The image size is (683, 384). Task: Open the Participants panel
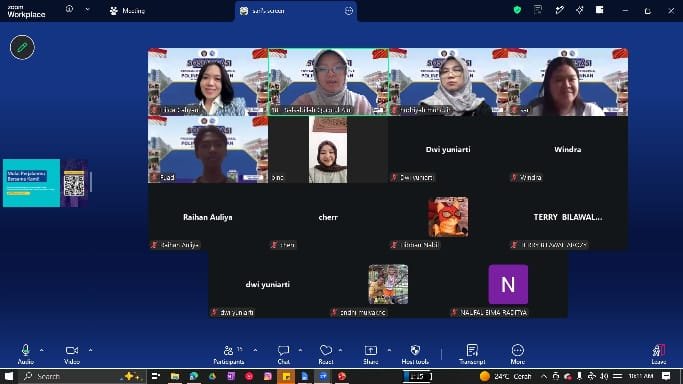click(229, 354)
